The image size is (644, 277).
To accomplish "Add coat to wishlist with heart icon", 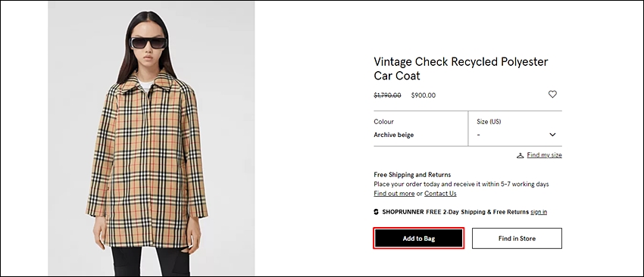I will pyautogui.click(x=552, y=95).
